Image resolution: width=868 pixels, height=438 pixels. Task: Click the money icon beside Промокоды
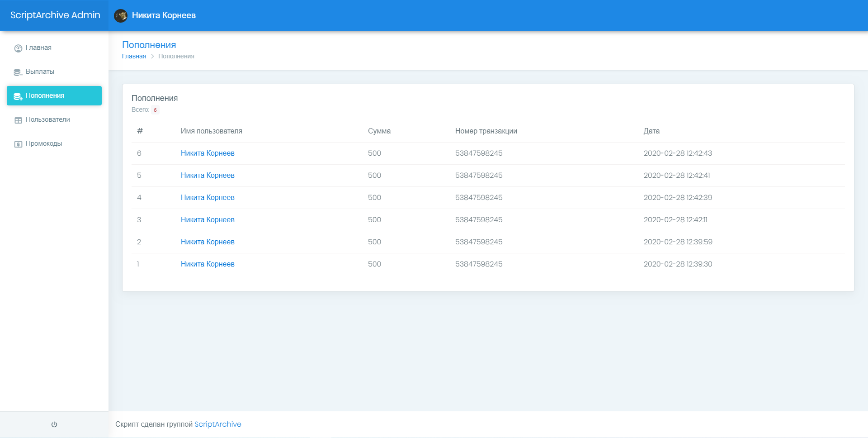[18, 144]
